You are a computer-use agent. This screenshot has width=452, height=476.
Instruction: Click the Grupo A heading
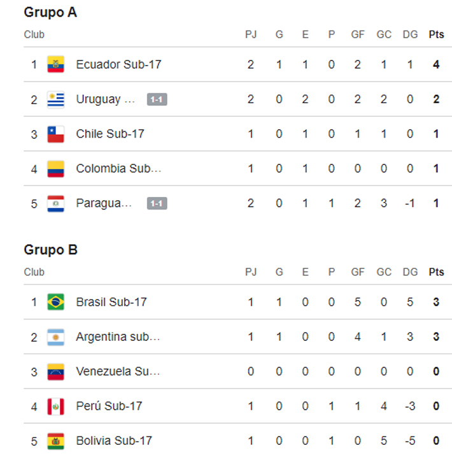point(50,12)
